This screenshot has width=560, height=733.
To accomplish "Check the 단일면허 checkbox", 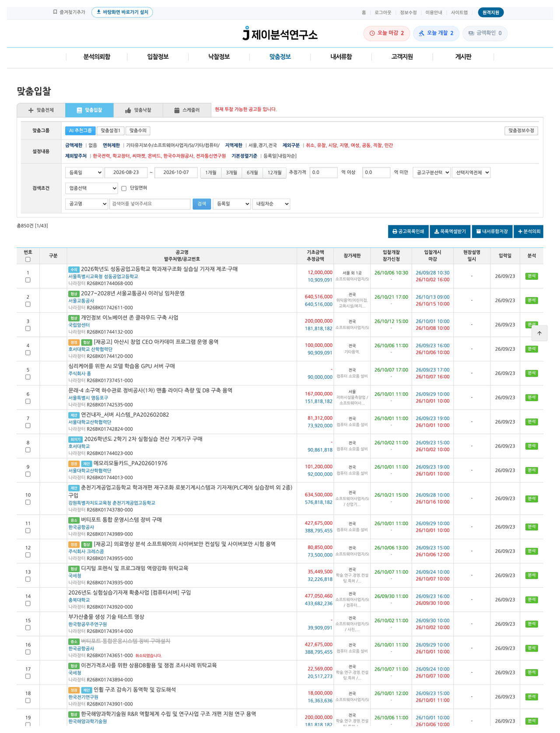I will pyautogui.click(x=124, y=188).
